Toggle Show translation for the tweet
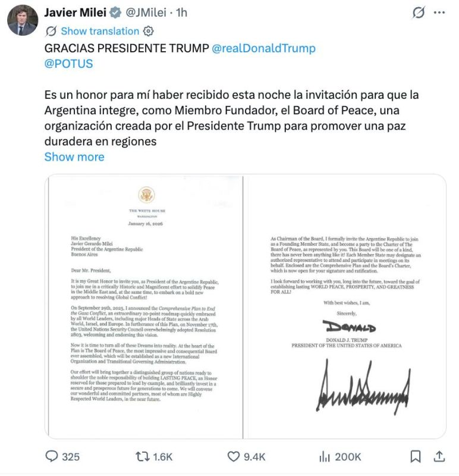The width and height of the screenshot is (459, 476). pyautogui.click(x=99, y=31)
